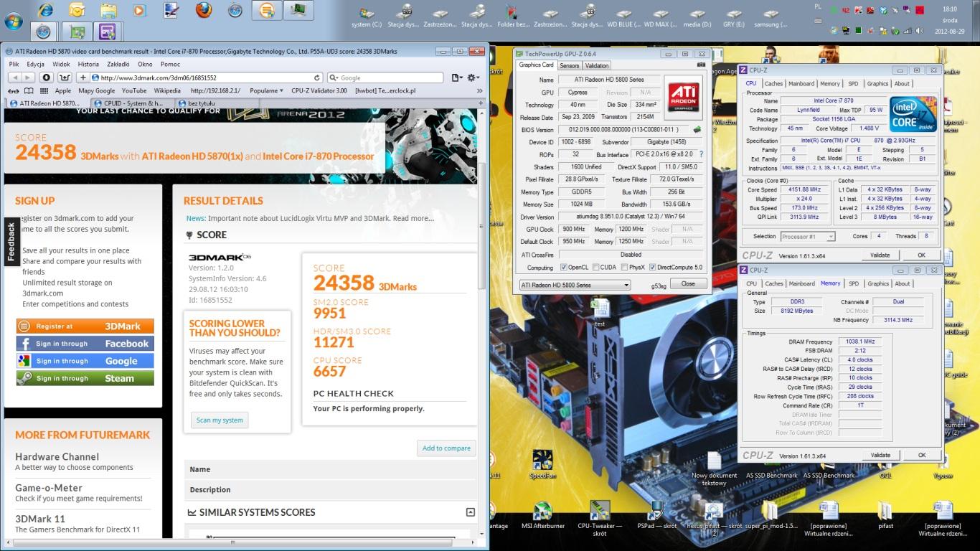This screenshot has height=551, width=980.
Task: Click Validate in top CPU-Z window
Action: (880, 255)
